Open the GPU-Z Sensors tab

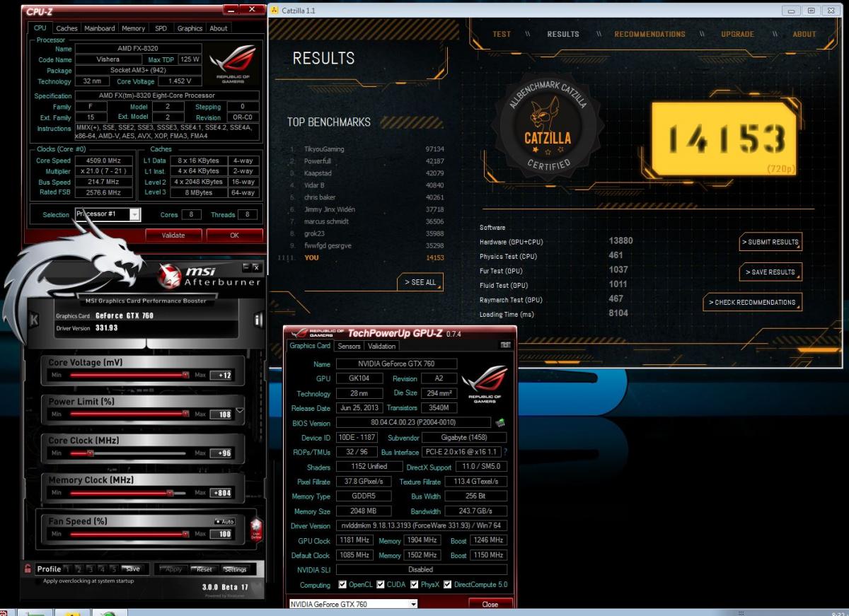[349, 346]
